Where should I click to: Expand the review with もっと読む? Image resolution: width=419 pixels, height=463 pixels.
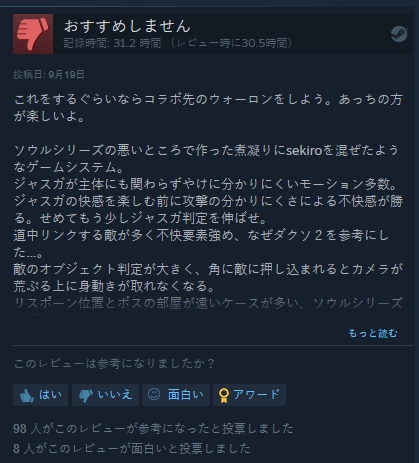(373, 333)
